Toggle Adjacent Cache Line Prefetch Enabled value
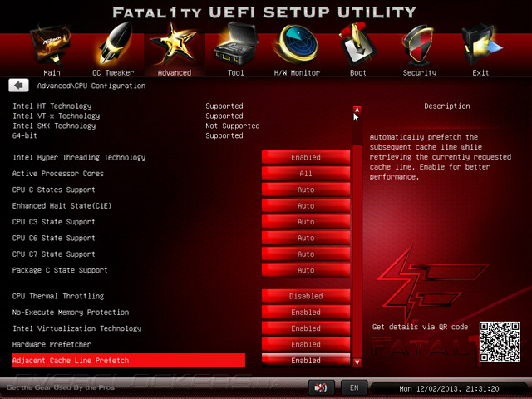This screenshot has width=532, height=399. (x=306, y=360)
